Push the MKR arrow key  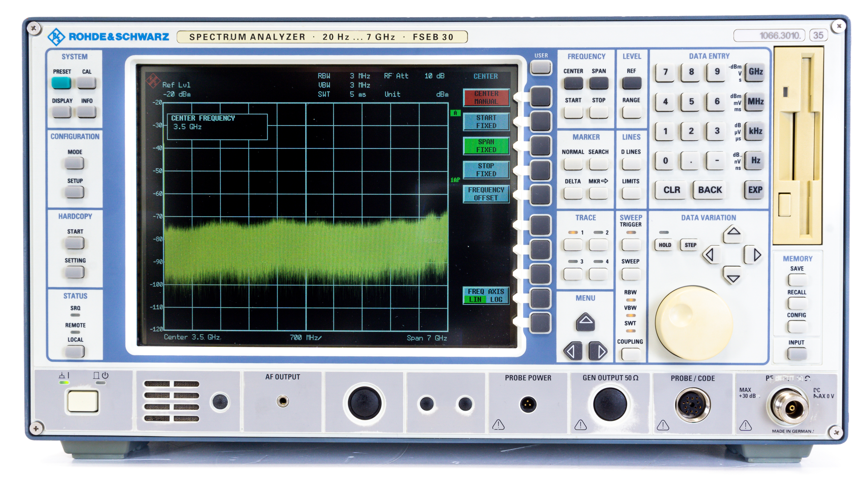(x=598, y=193)
